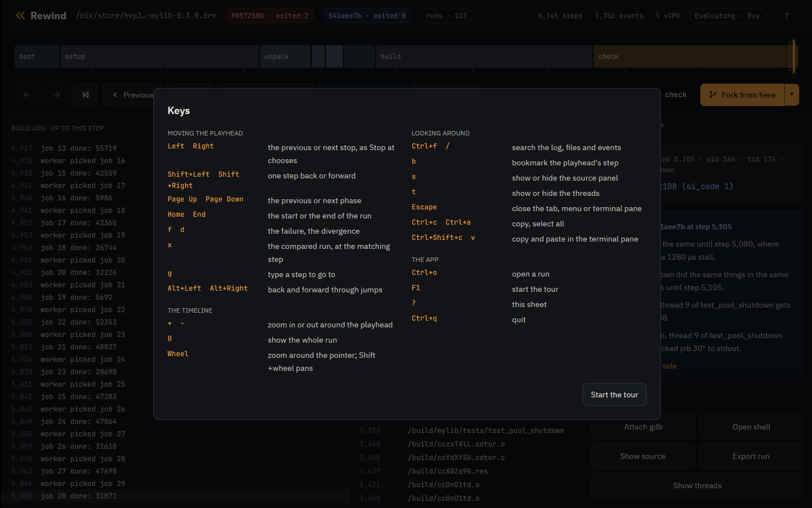812x508 pixels.
Task: Click the Escape shortcut key label
Action: click(424, 207)
